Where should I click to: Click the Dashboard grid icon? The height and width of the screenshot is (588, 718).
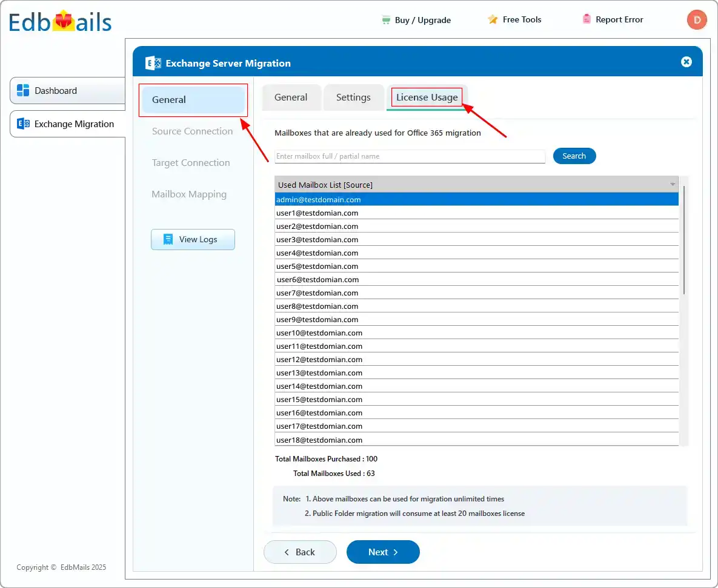pyautogui.click(x=23, y=90)
